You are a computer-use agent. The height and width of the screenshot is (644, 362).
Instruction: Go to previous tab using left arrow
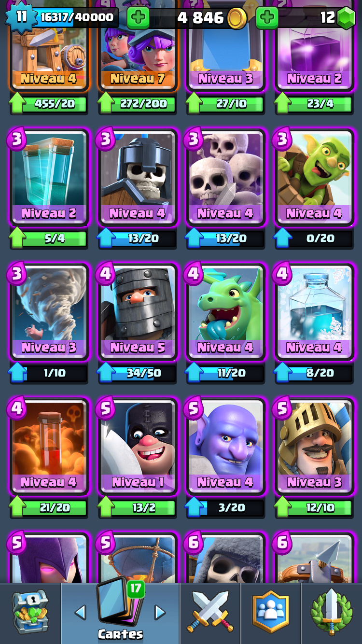80,613
